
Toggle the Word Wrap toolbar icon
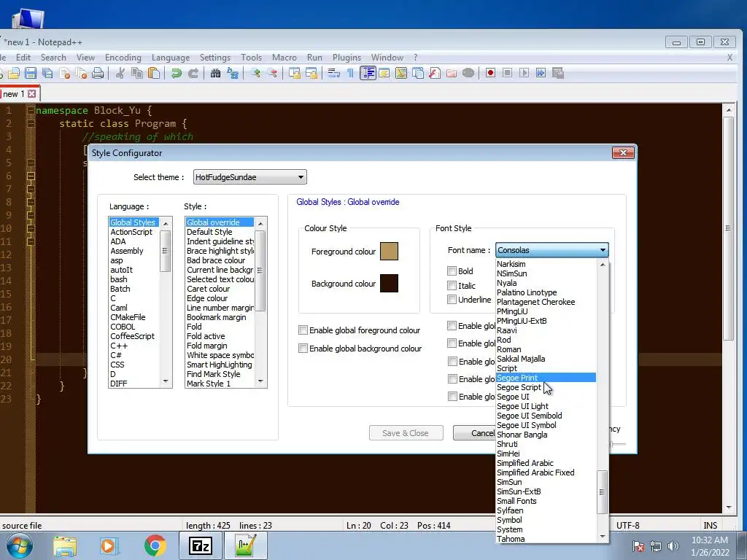pyautogui.click(x=334, y=73)
